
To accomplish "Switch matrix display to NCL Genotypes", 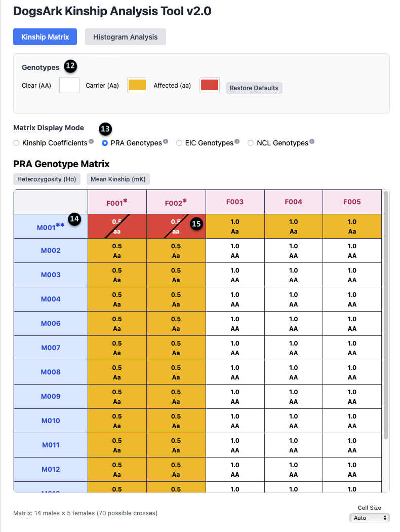I will tap(251, 143).
